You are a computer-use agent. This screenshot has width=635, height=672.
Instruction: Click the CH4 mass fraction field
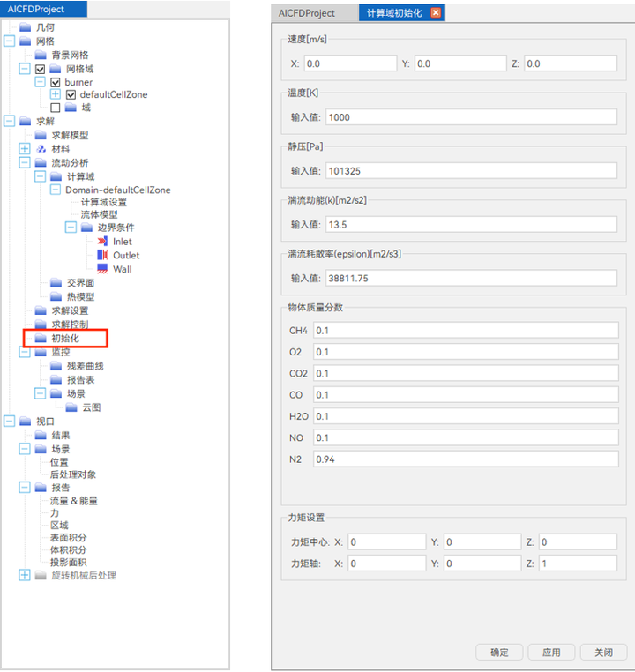[x=466, y=330]
